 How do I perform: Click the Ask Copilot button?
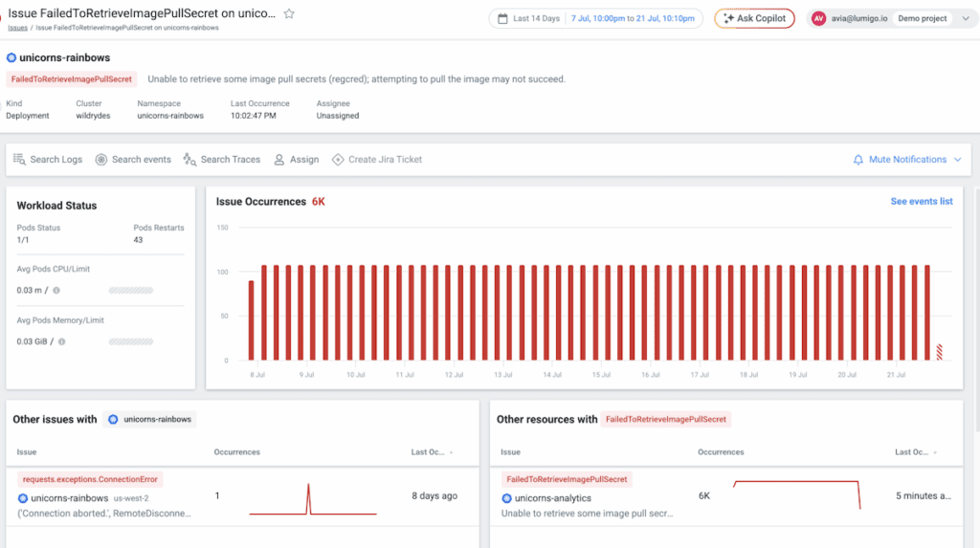tap(754, 18)
